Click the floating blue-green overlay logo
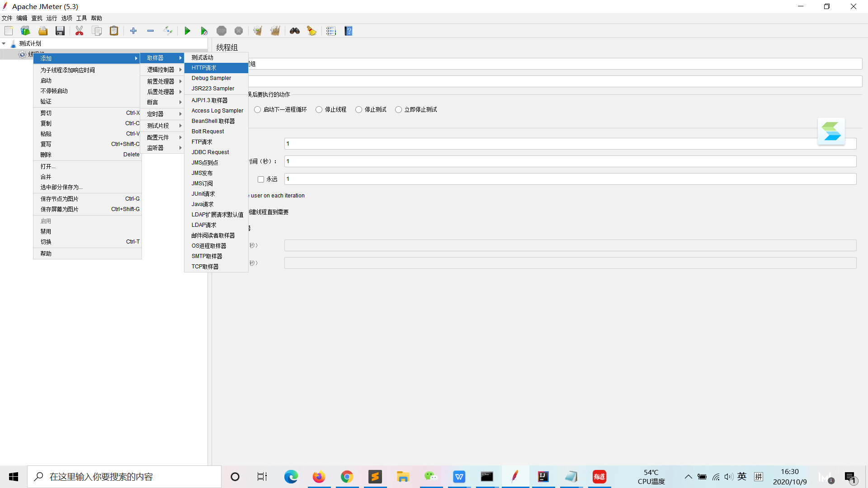The image size is (868, 488). coord(831,131)
